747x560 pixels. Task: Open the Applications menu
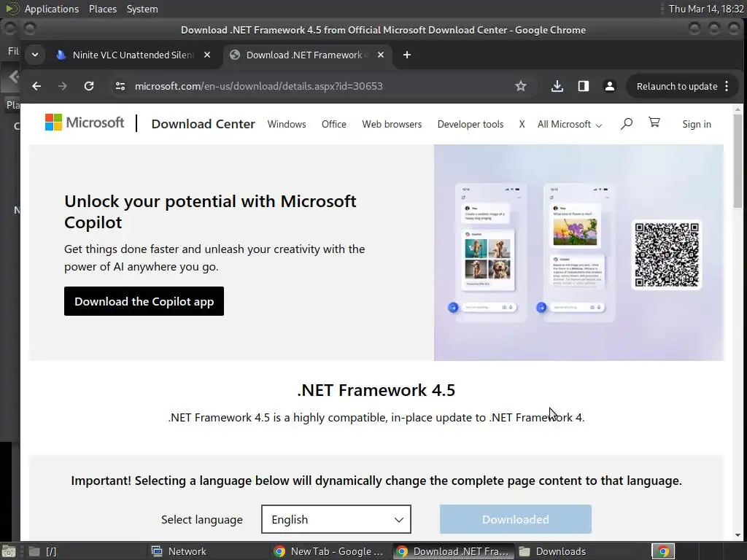(52, 9)
